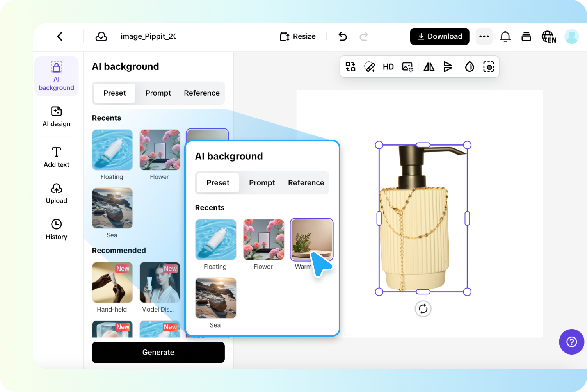
Task: Remove background with the magic eraser icon
Action: point(370,66)
